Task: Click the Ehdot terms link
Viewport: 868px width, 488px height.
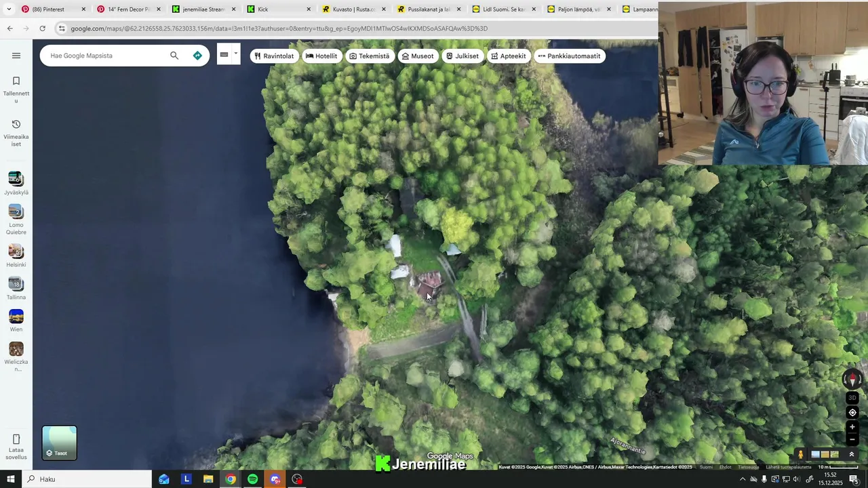Action: pos(726,467)
